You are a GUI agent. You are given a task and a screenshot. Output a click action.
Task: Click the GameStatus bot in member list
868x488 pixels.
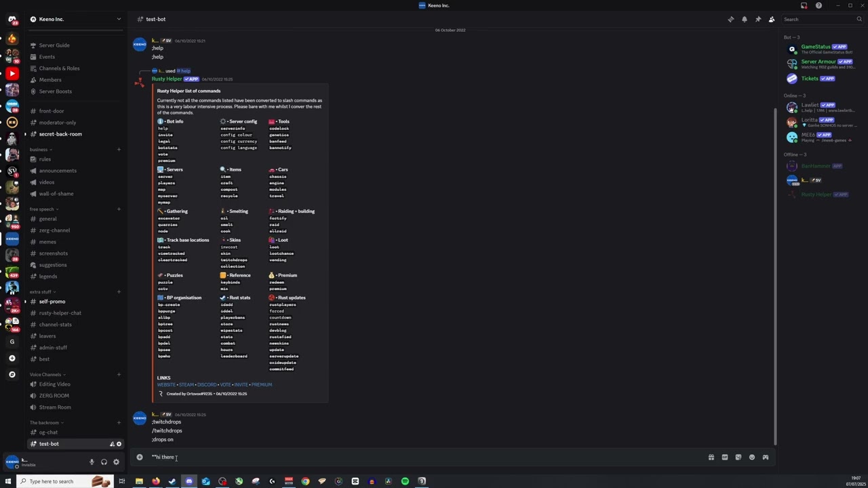tap(821, 49)
